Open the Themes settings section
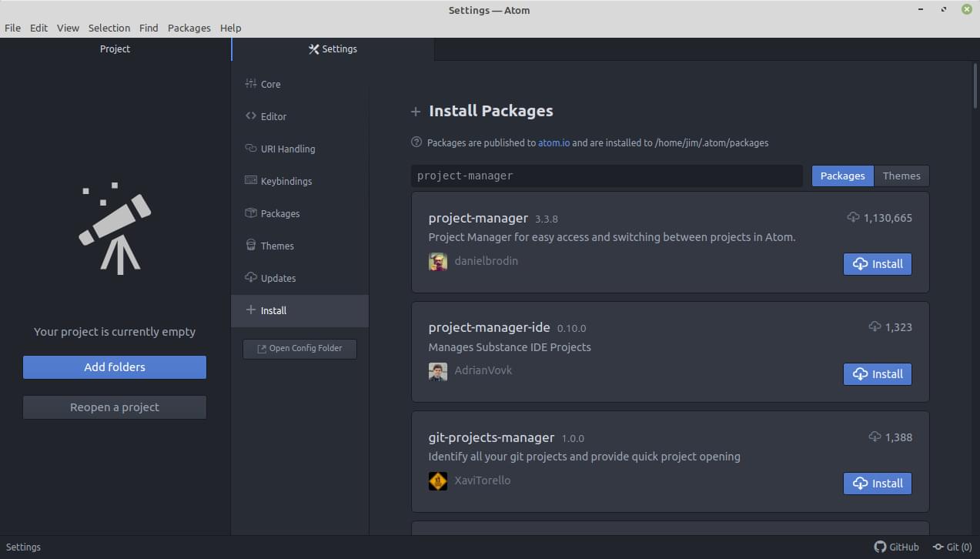980x559 pixels. (276, 246)
